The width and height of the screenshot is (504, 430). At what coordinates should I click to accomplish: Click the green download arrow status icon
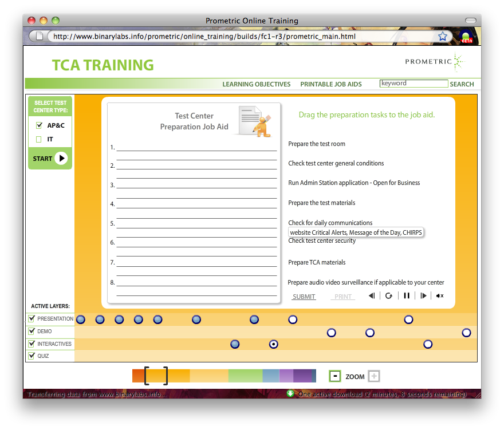pyautogui.click(x=290, y=394)
